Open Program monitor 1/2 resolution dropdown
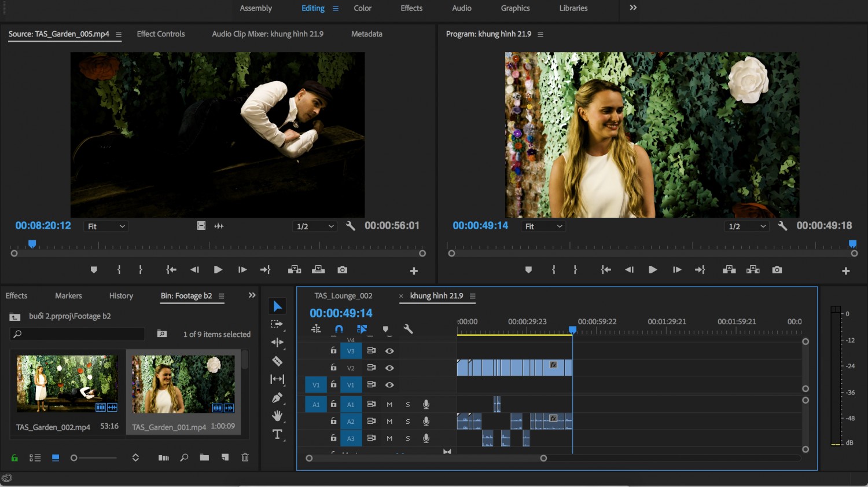Viewport: 868px width, 487px height. point(746,226)
